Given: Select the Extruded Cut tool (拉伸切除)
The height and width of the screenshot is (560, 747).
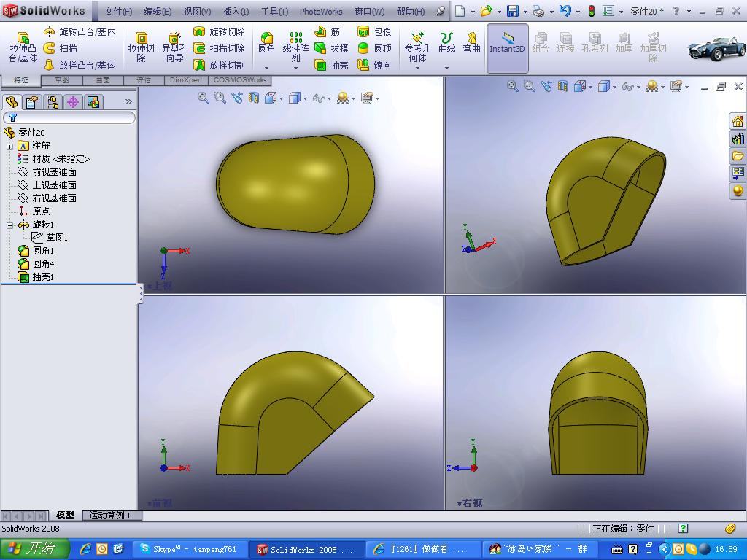Looking at the screenshot, I should click(141, 47).
